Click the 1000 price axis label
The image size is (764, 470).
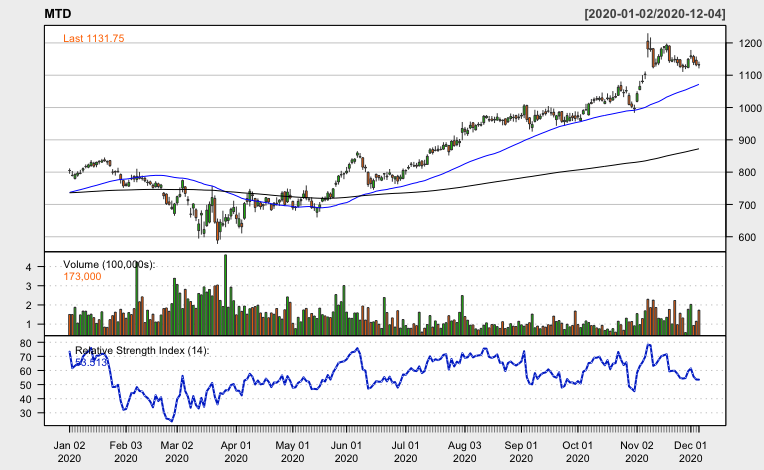[x=750, y=108]
